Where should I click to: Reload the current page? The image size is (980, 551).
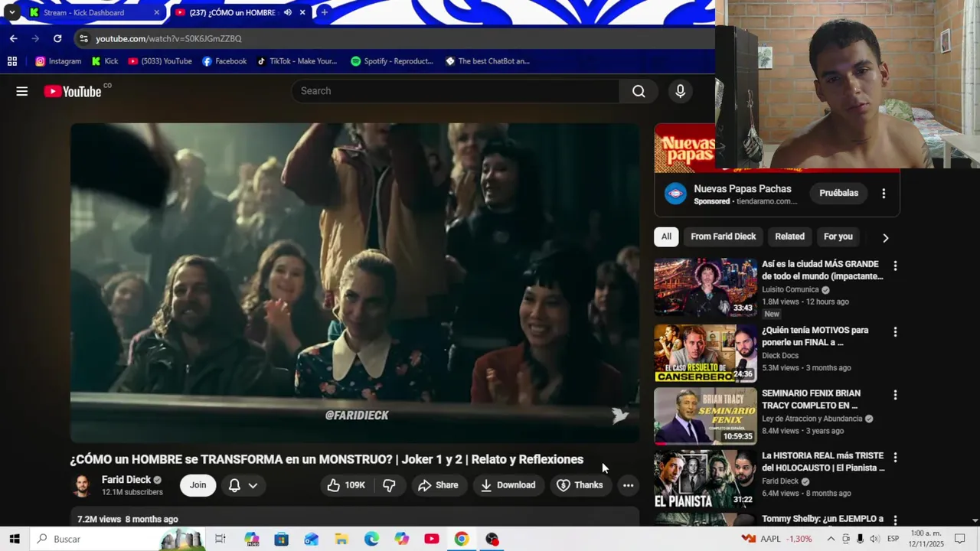click(57, 38)
